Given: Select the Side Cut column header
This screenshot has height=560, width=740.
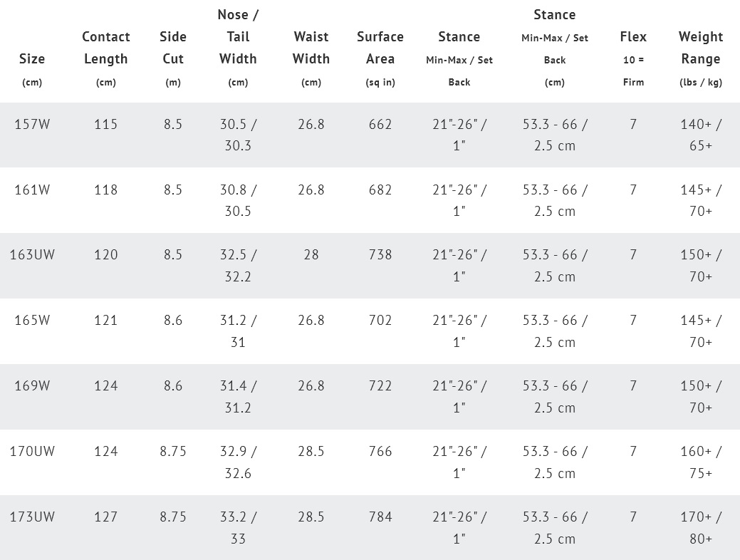Looking at the screenshot, I should pyautogui.click(x=173, y=48).
